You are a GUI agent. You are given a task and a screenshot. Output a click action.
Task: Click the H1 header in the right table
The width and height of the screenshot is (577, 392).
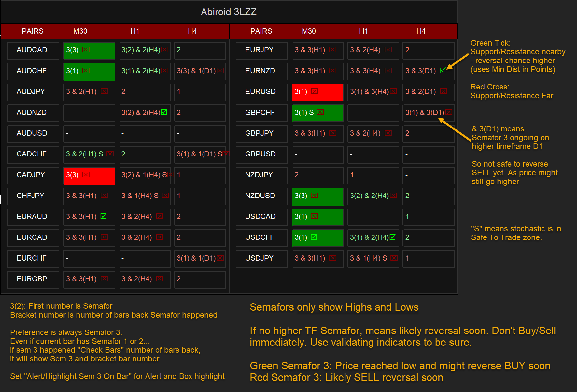coord(363,31)
